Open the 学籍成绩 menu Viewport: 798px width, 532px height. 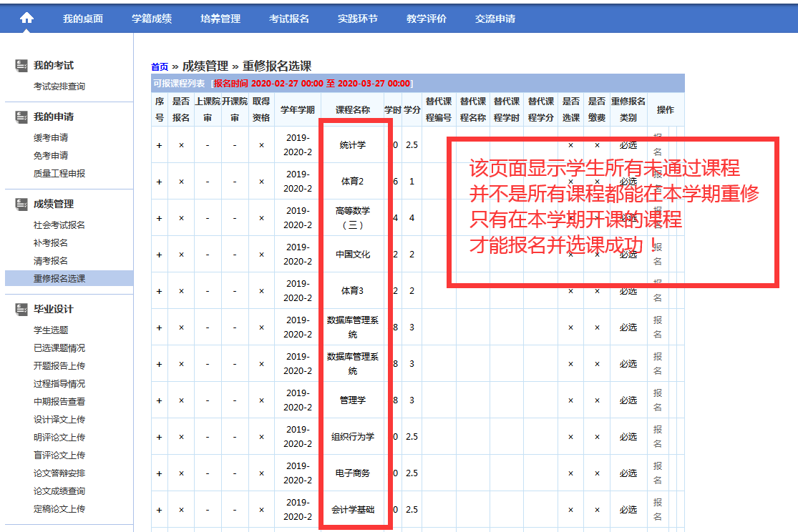click(152, 19)
